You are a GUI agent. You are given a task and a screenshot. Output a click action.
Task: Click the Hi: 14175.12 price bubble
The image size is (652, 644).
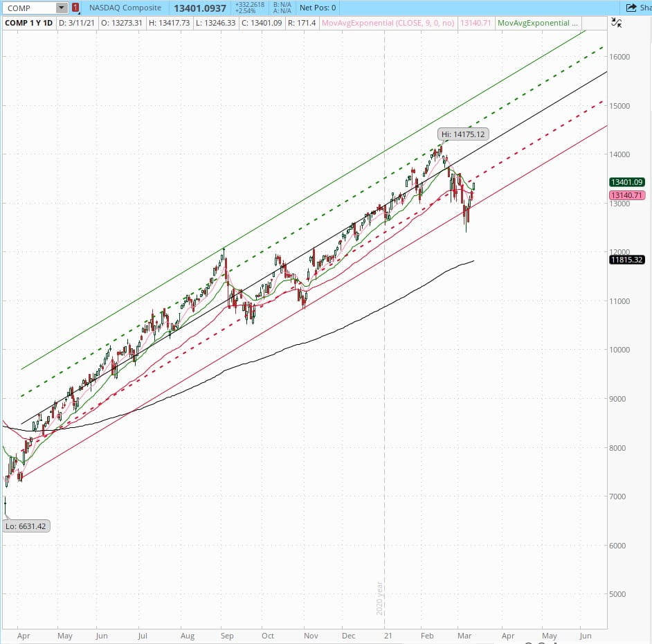pos(461,134)
